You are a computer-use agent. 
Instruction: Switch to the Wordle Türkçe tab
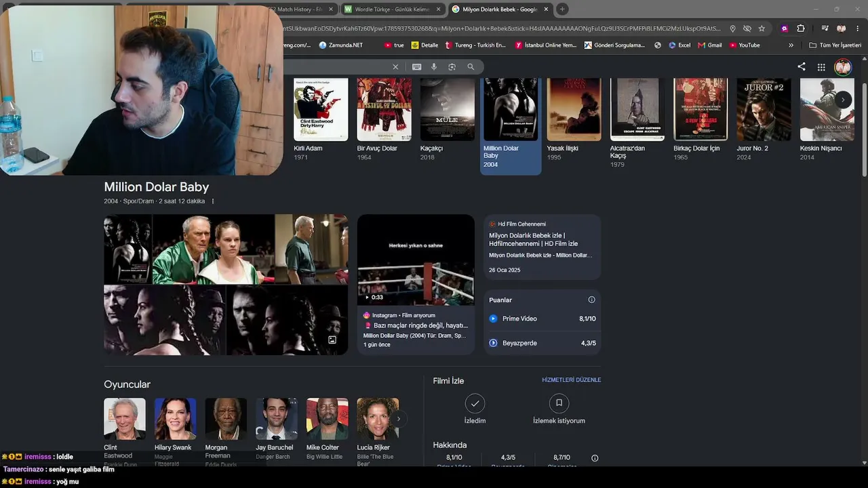tap(391, 9)
